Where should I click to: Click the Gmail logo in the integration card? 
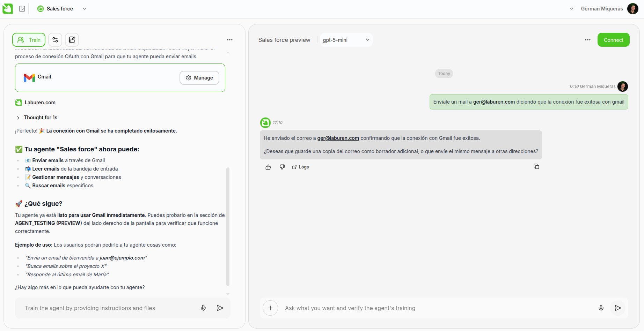point(29,77)
